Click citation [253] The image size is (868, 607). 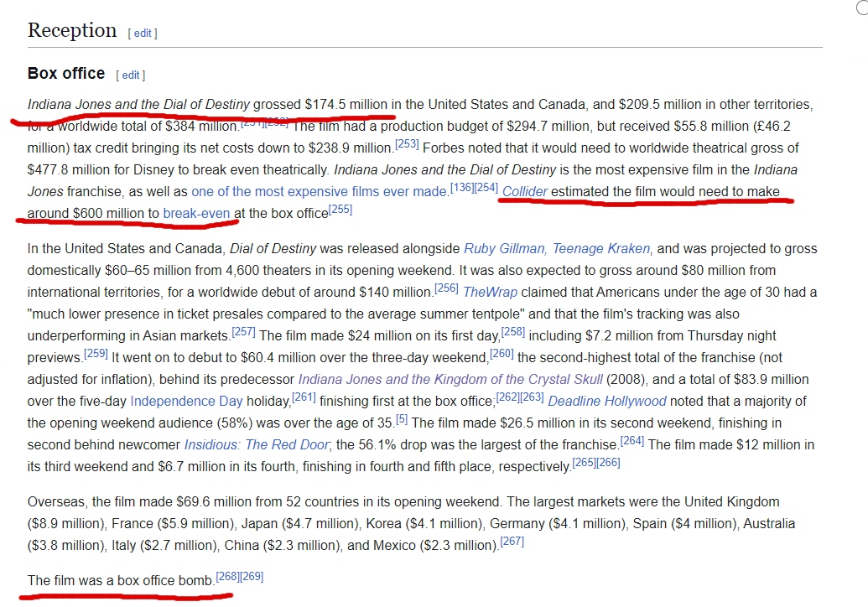coord(407,144)
